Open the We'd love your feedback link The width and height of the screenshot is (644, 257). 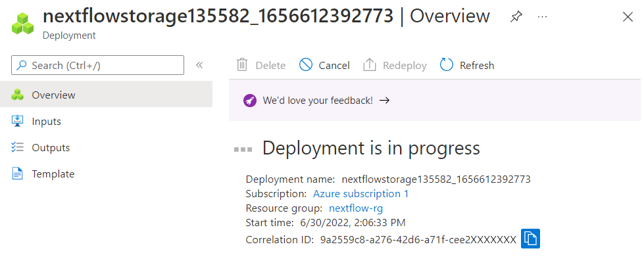[x=318, y=100]
